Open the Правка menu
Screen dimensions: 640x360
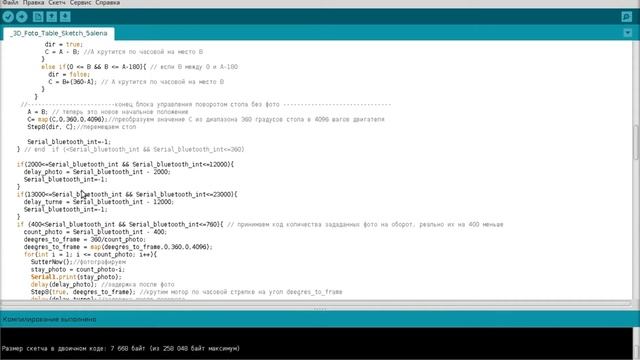pyautogui.click(x=33, y=3)
